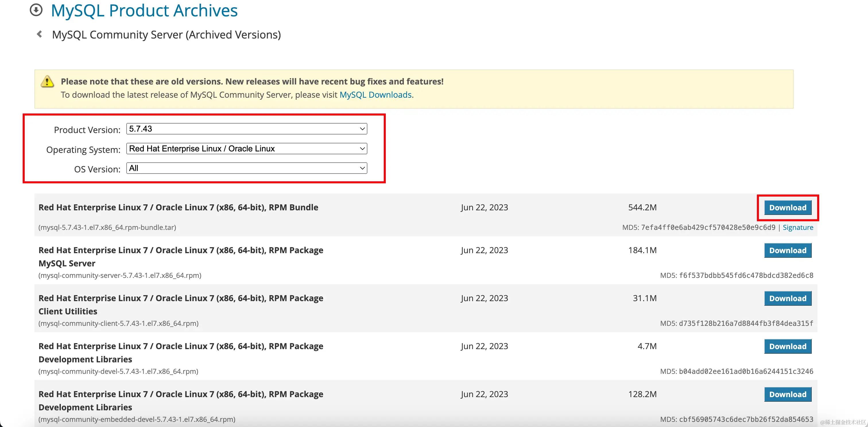The width and height of the screenshot is (868, 427).
Task: Click the download circle icon beside MySQL Product Archives
Action: [36, 10]
